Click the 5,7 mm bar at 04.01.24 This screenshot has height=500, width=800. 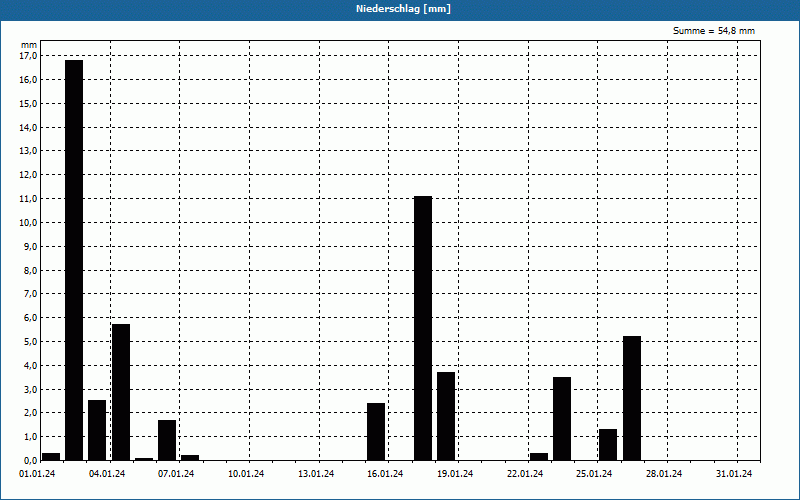pos(121,392)
